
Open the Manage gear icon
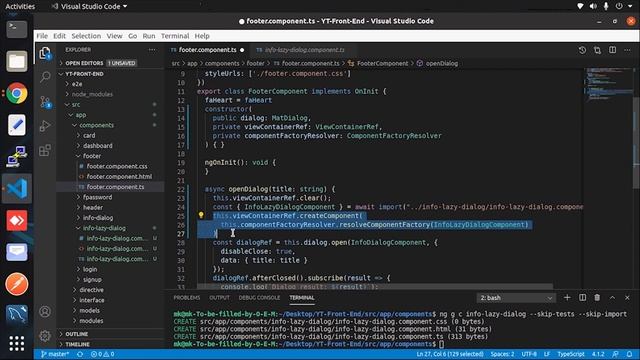[x=45, y=336]
